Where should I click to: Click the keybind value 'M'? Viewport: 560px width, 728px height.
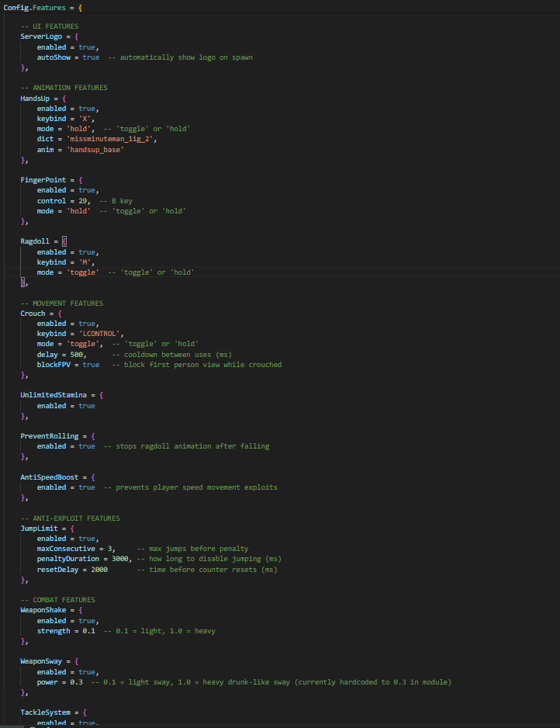pyautogui.click(x=85, y=262)
